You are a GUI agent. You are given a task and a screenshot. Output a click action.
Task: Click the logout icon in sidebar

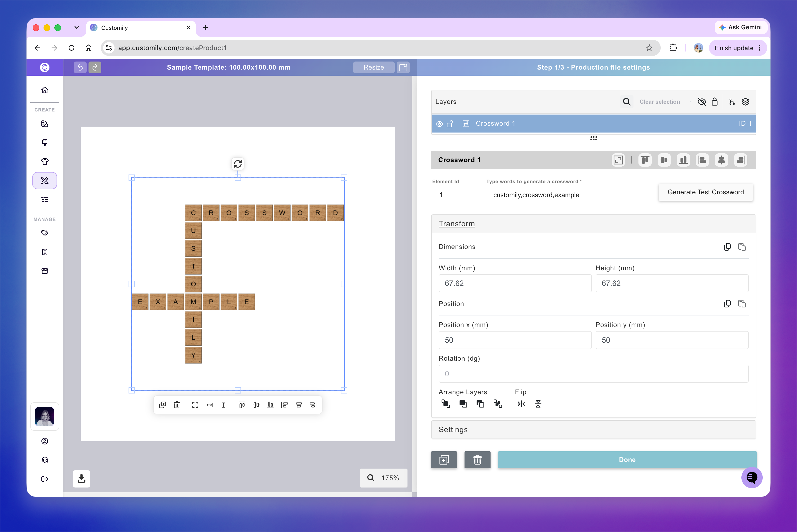(44, 479)
